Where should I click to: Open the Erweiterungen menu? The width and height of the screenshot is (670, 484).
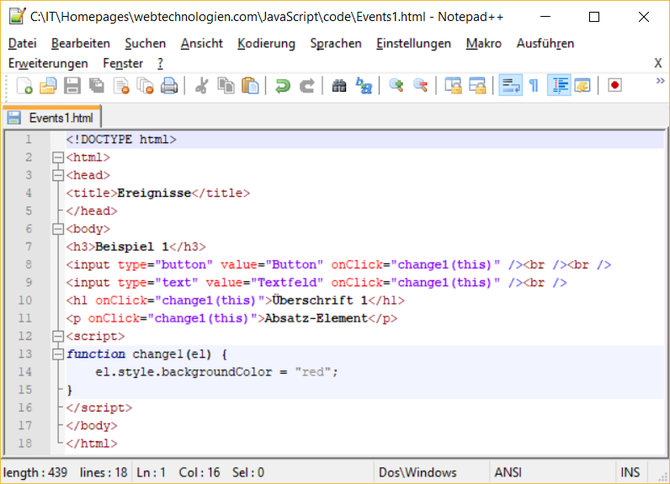click(x=48, y=63)
